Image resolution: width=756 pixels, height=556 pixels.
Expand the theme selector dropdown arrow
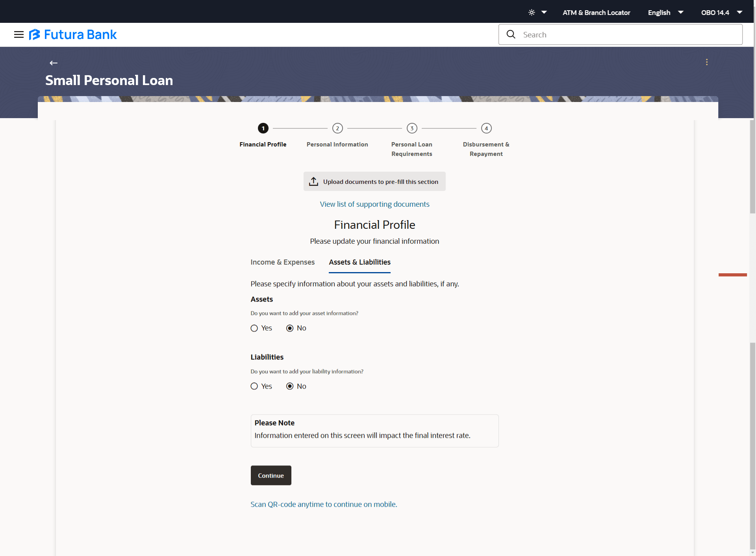point(544,13)
